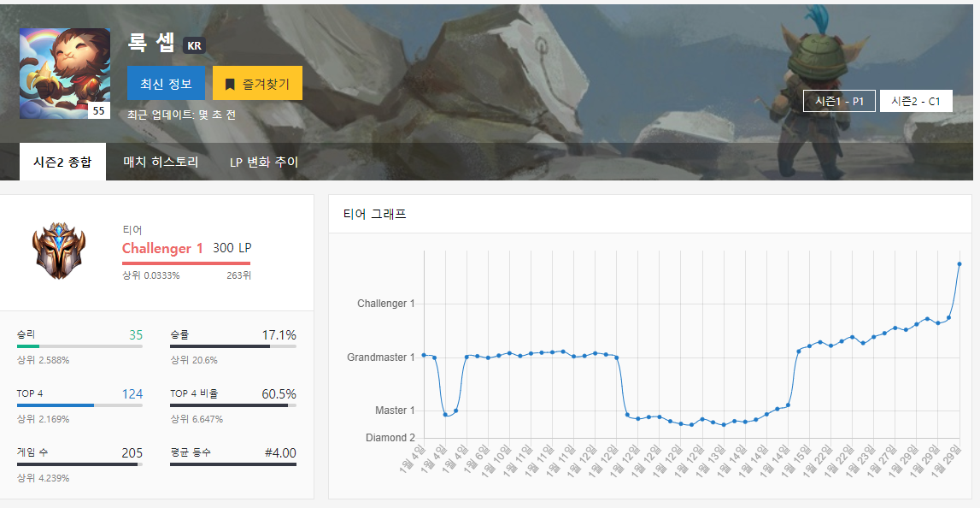Click the Master 1 y-axis label
Viewport: 980px width, 508px height.
point(395,411)
